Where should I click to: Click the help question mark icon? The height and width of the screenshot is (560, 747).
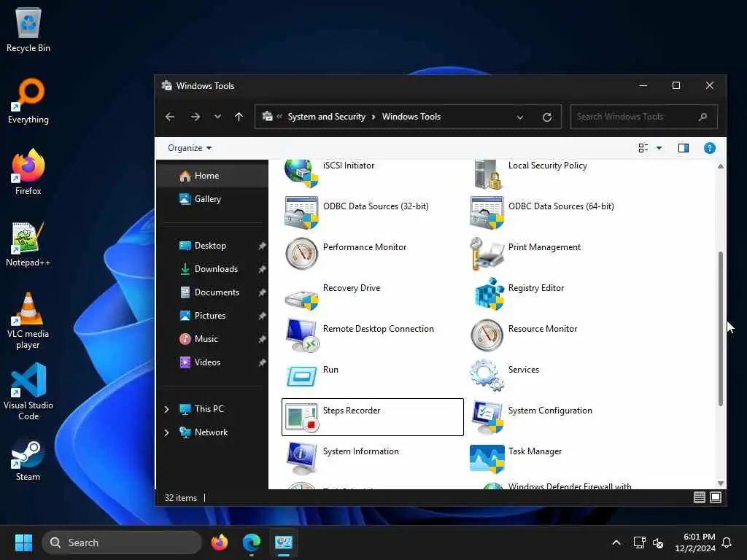click(709, 148)
